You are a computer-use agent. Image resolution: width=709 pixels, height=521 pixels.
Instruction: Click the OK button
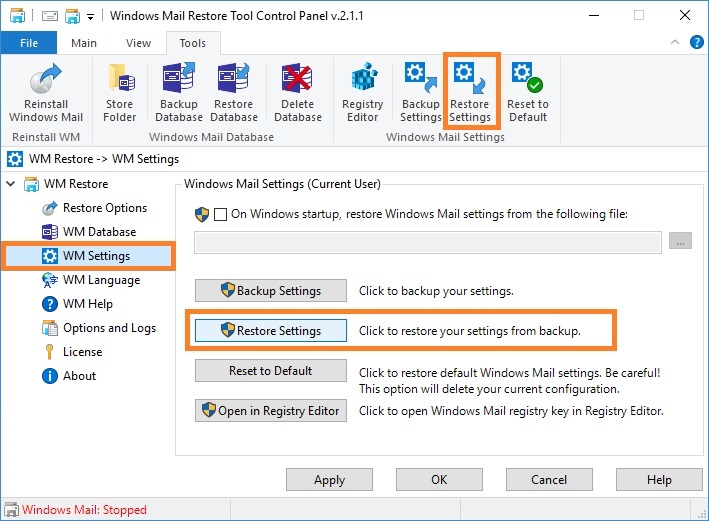point(439,479)
